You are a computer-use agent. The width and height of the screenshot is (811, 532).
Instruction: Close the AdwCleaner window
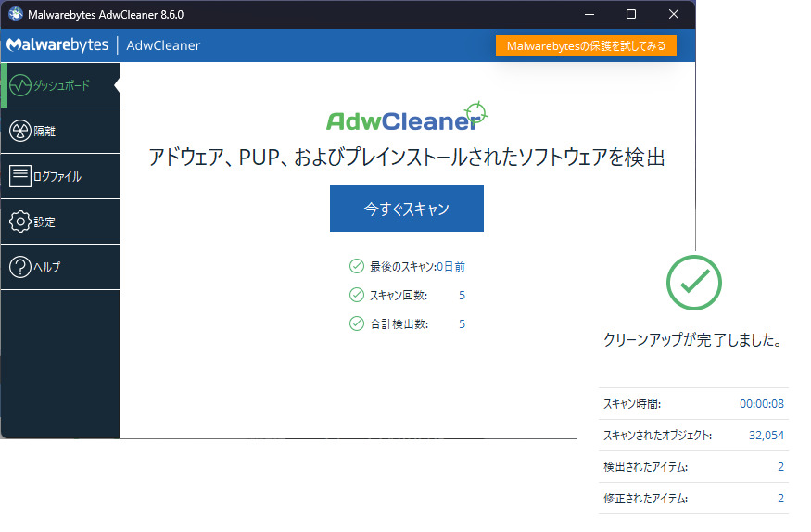click(674, 14)
